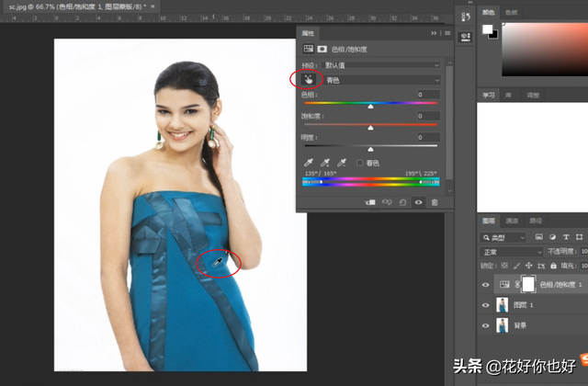Hide the Hue/Saturation 1 layer
This screenshot has width=588, height=386.
tap(485, 285)
